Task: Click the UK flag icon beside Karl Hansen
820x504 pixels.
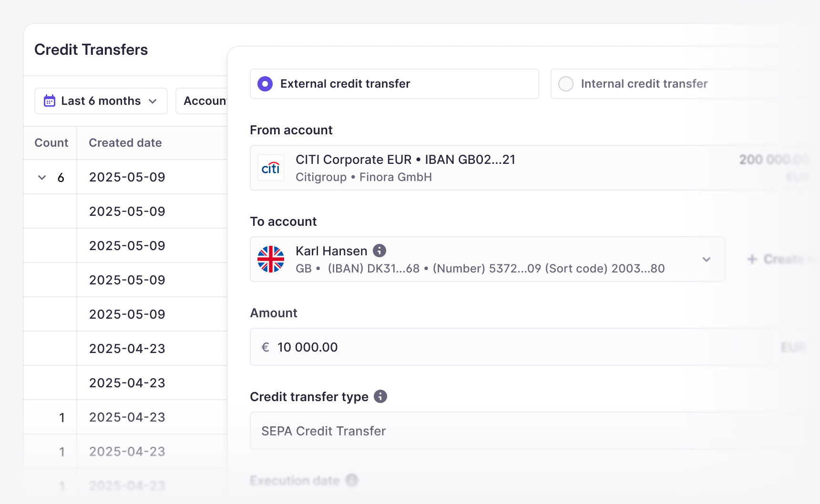Action: click(x=271, y=259)
